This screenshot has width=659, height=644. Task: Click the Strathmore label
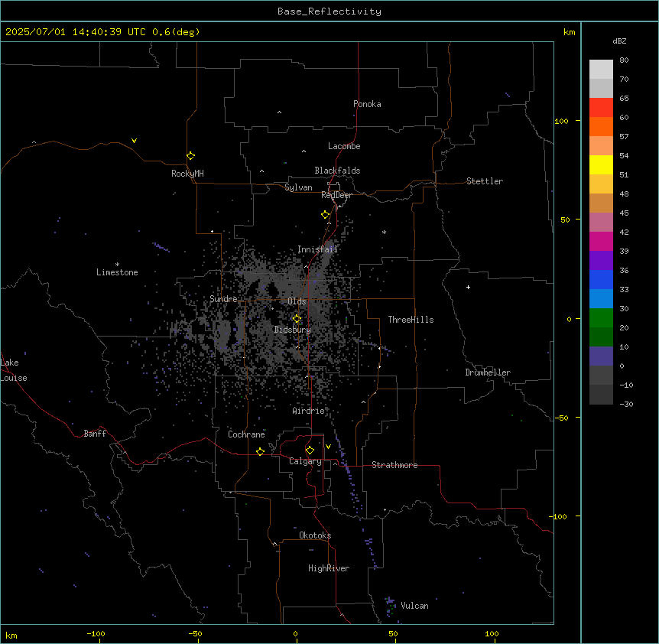click(x=394, y=465)
